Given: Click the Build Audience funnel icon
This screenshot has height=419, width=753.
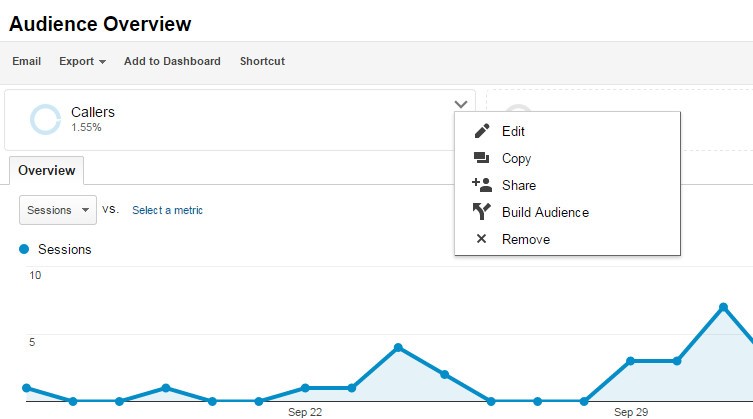Looking at the screenshot, I should tap(481, 211).
